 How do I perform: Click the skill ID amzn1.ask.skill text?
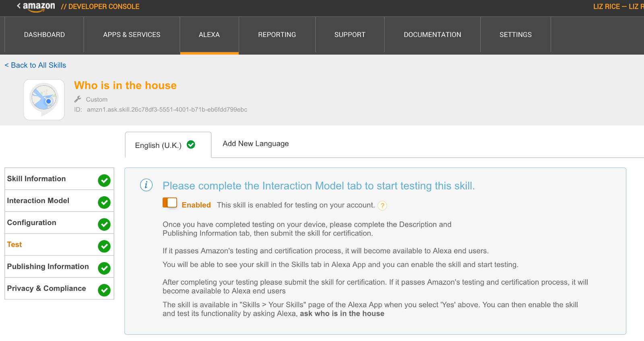coord(167,109)
